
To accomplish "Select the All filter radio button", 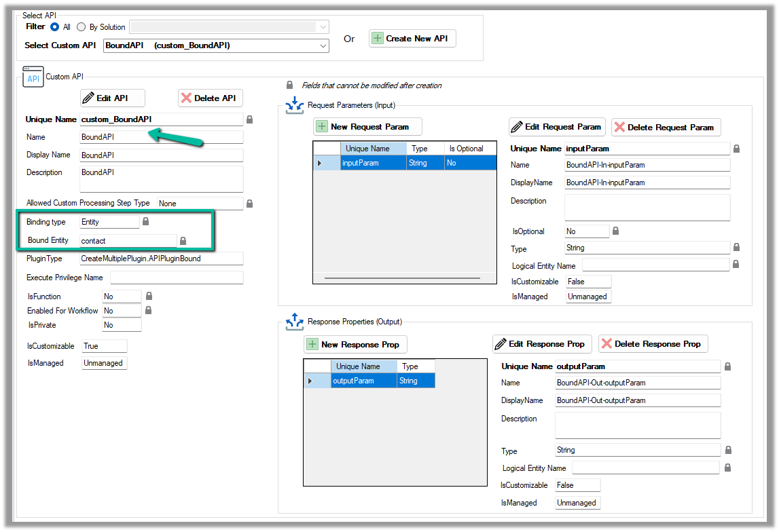I will tap(55, 27).
